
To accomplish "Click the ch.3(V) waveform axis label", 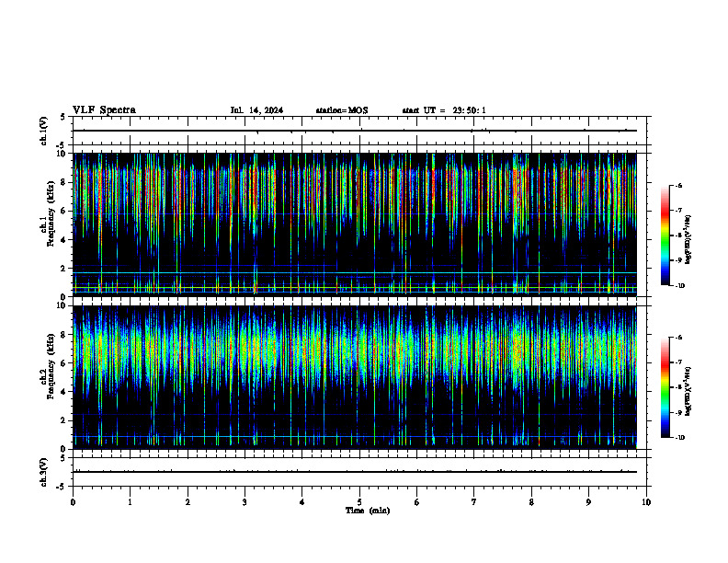I will 43,472.
